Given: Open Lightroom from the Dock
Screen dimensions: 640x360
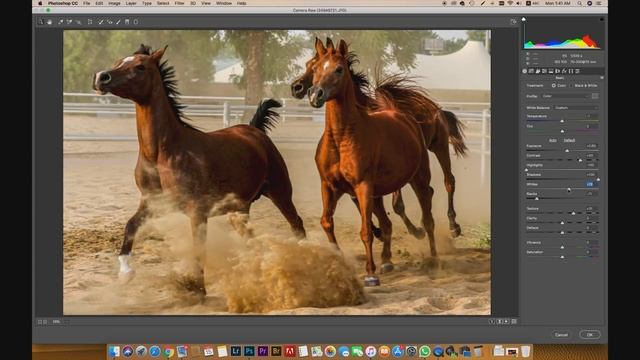Looking at the screenshot, I should (x=236, y=351).
